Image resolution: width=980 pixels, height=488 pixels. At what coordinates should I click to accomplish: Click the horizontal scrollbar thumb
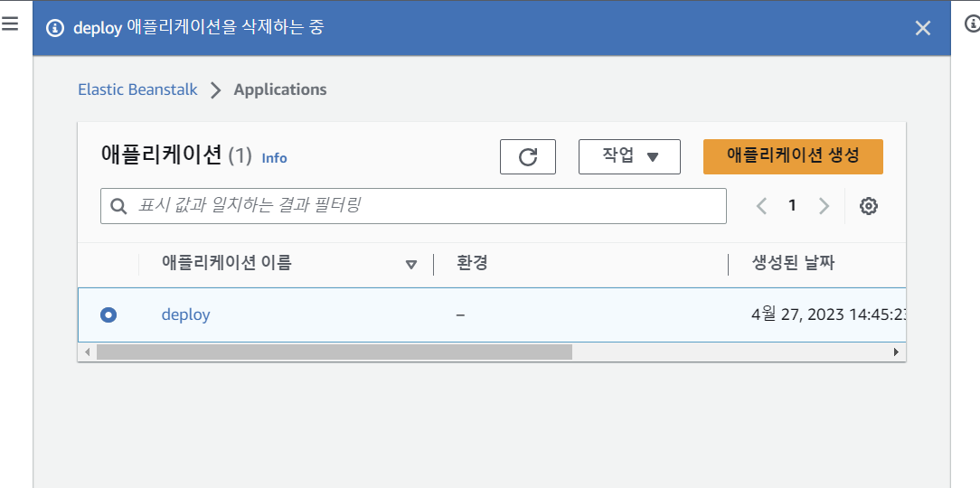335,352
